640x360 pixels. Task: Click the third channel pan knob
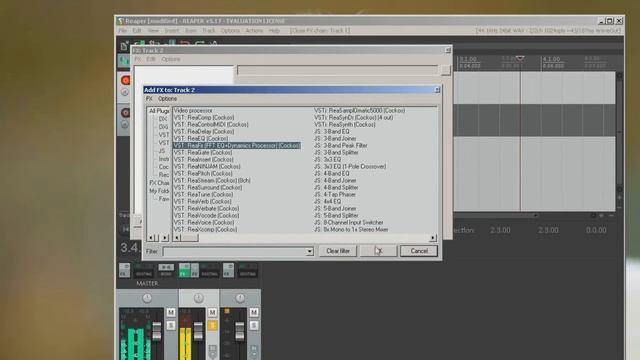(x=240, y=298)
